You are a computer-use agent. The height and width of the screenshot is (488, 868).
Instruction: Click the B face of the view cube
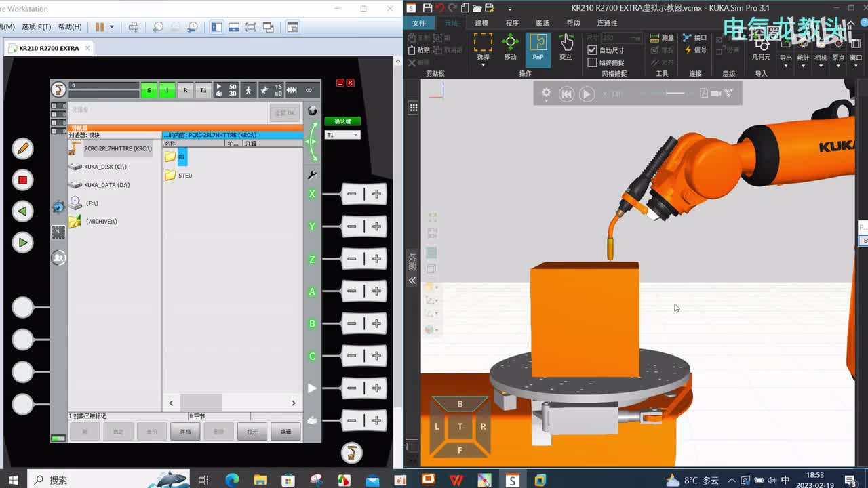tap(460, 404)
